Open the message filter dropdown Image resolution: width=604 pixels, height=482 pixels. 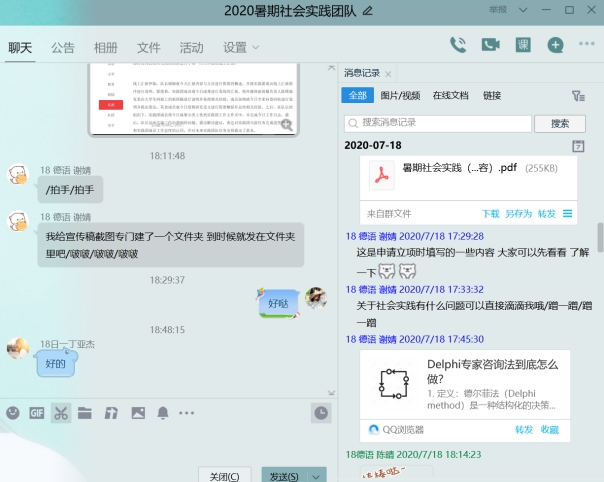coord(578,96)
